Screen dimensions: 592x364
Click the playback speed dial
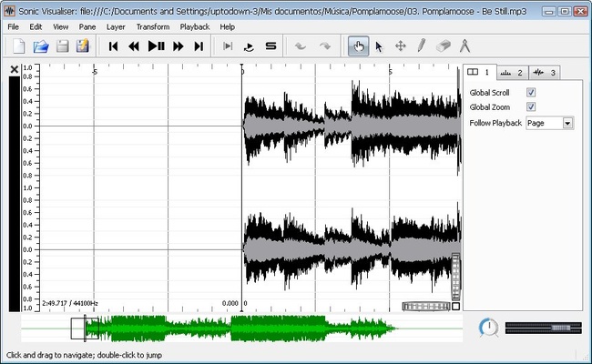point(488,327)
